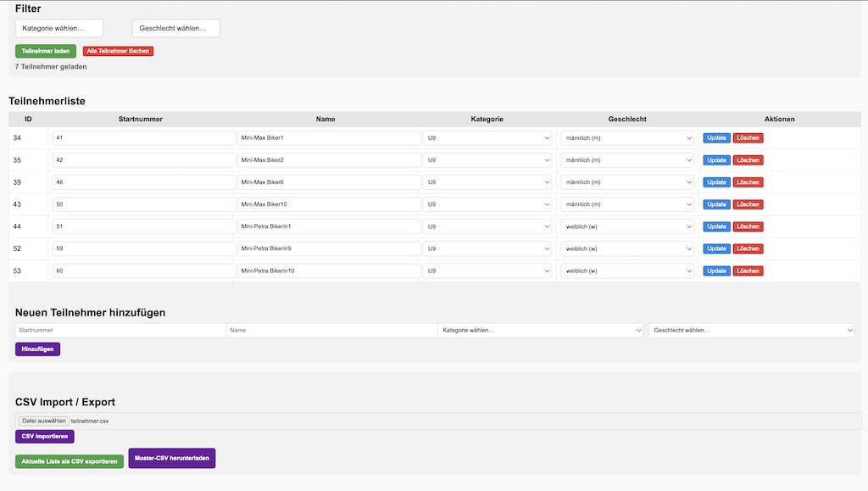The height and width of the screenshot is (491, 868).
Task: Click the Startnummer field showing 59
Action: tap(143, 248)
